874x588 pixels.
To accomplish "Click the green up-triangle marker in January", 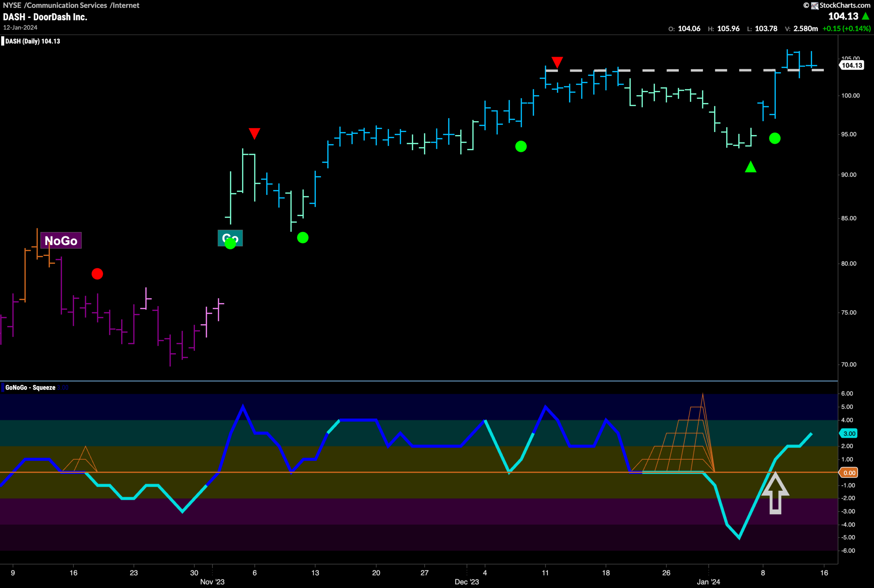I will coord(751,167).
